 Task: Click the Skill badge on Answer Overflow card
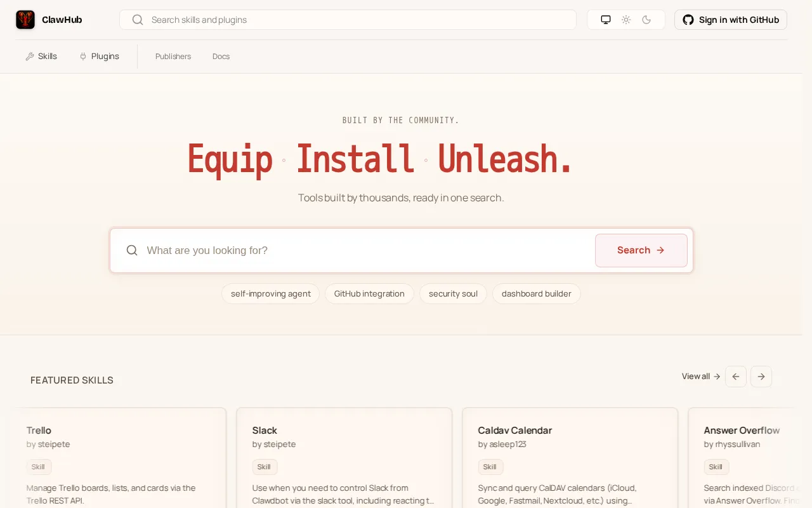tap(716, 467)
